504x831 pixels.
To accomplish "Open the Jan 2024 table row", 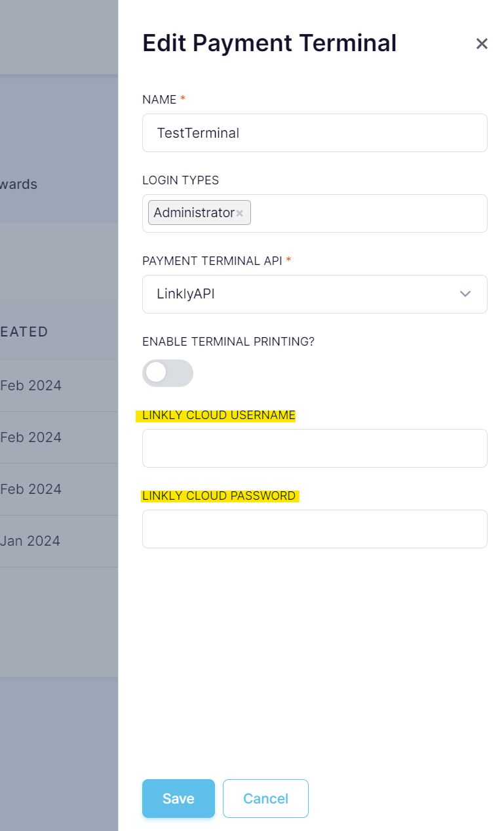I will pyautogui.click(x=30, y=541).
